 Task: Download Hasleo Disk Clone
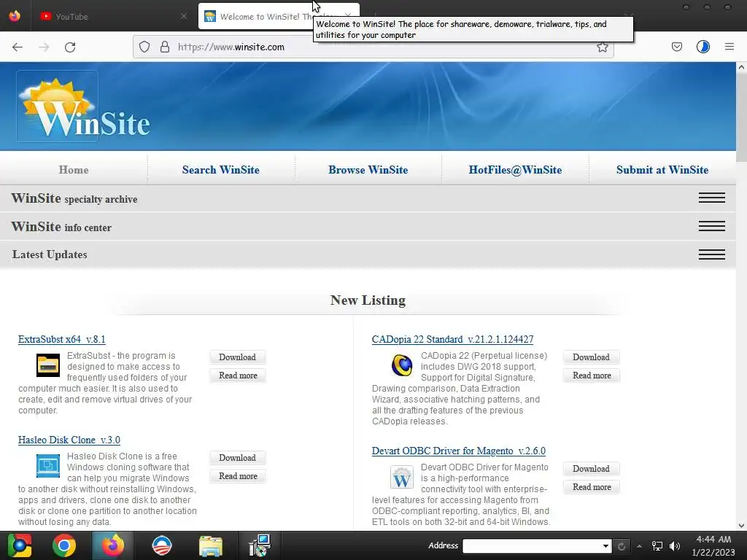click(x=237, y=458)
